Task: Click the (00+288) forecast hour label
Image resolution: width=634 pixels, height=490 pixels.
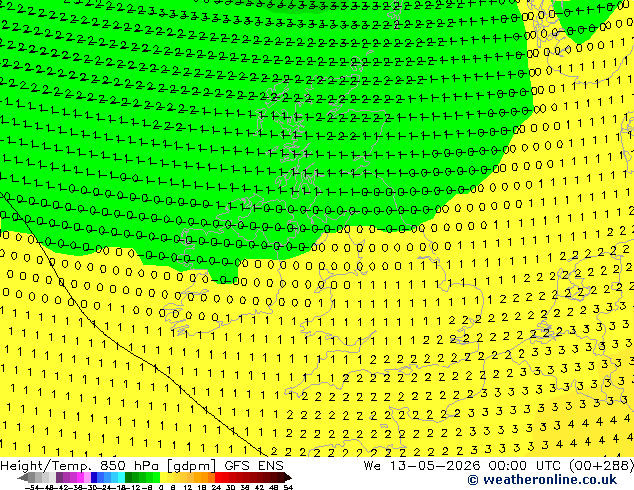Action: click(601, 466)
